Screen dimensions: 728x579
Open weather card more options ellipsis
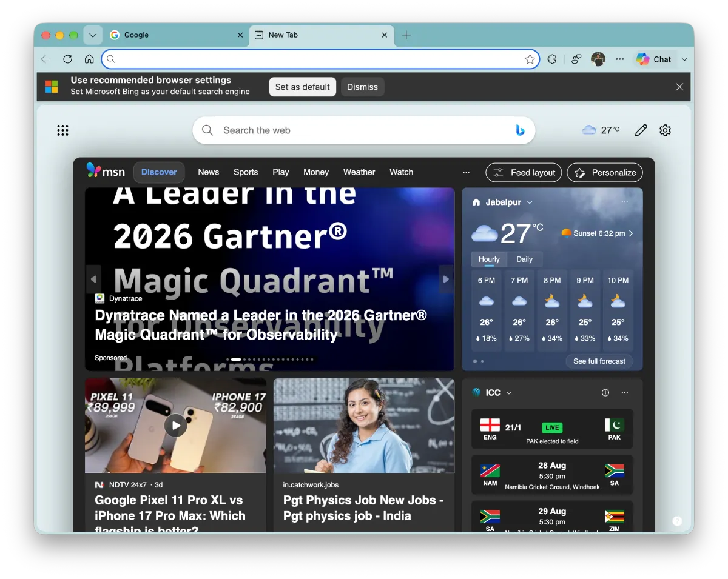pos(625,202)
